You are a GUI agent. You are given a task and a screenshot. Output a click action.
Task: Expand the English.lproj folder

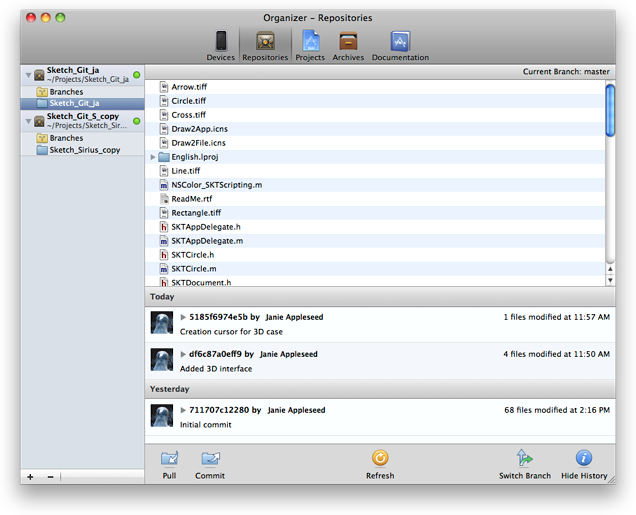pyautogui.click(x=153, y=157)
